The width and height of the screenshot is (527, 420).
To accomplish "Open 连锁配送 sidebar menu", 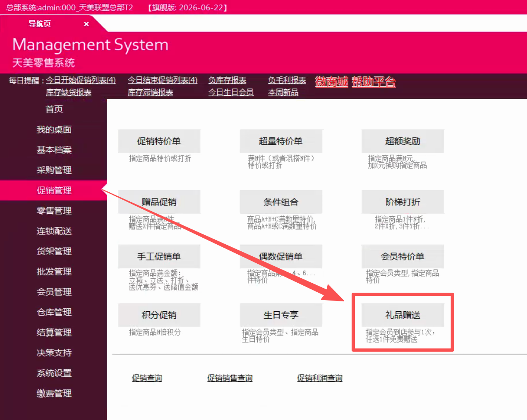I will [54, 231].
